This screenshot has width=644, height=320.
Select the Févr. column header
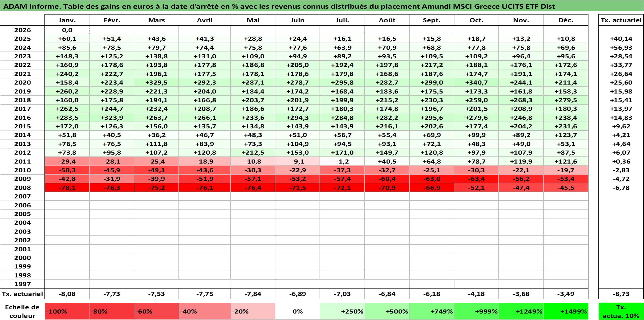coord(112,20)
